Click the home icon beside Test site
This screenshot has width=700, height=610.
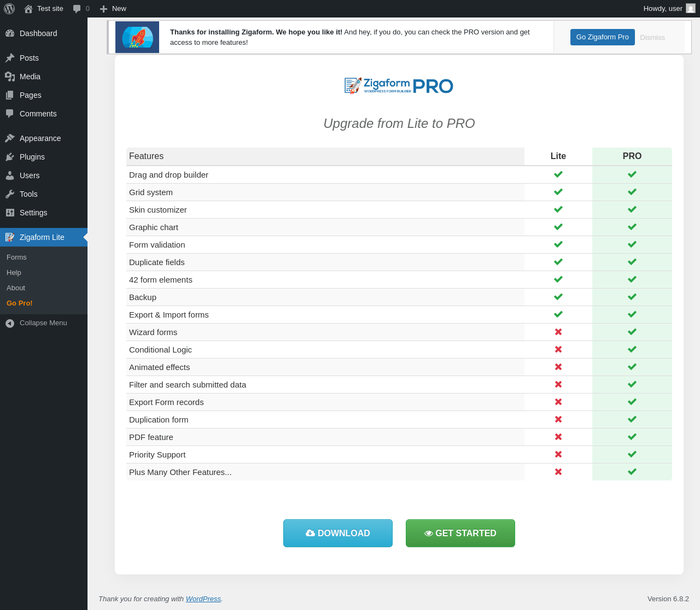(x=28, y=9)
